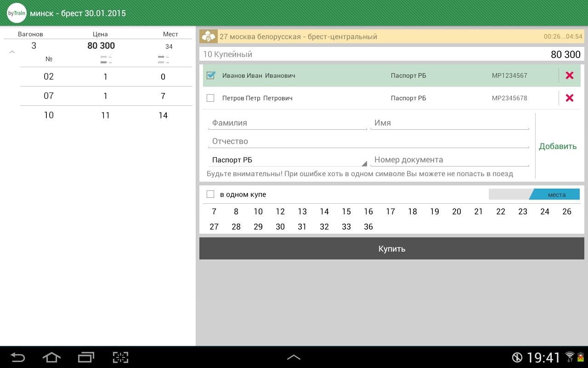Toggle the 'места' seat switch
Screen dimensions: 588x368
[534, 194]
